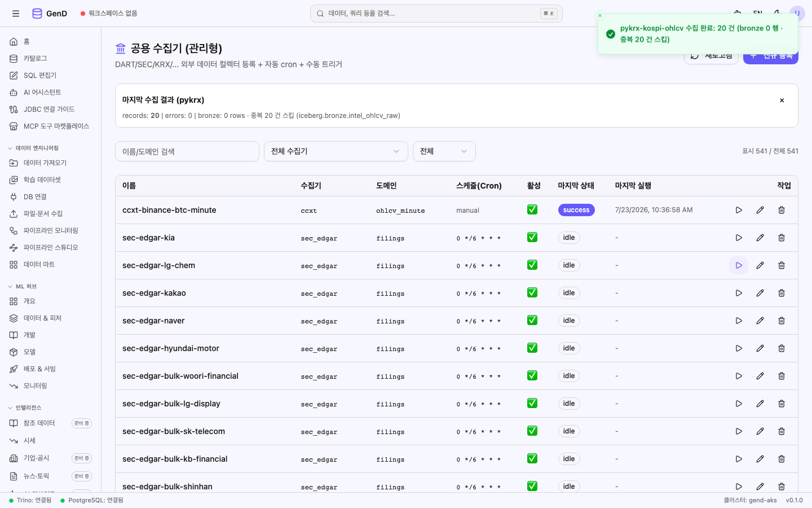Delete the sec-edgar-naver collector

pos(782,321)
